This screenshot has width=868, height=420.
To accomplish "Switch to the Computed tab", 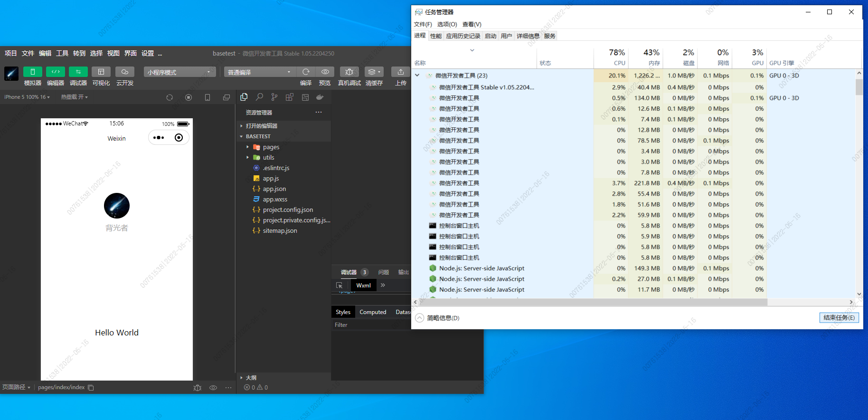I will pyautogui.click(x=373, y=312).
